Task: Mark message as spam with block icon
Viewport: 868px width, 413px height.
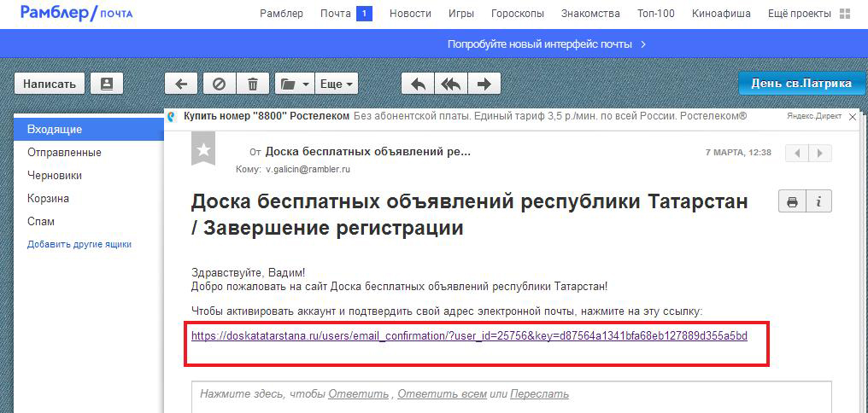Action: click(219, 84)
